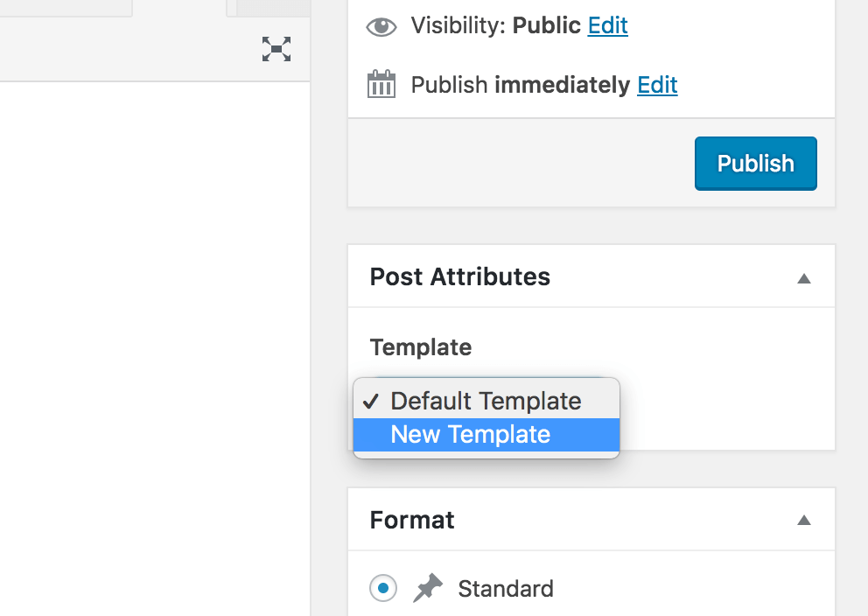Collapse the Post Attributes panel
This screenshot has height=616, width=868.
tap(803, 276)
